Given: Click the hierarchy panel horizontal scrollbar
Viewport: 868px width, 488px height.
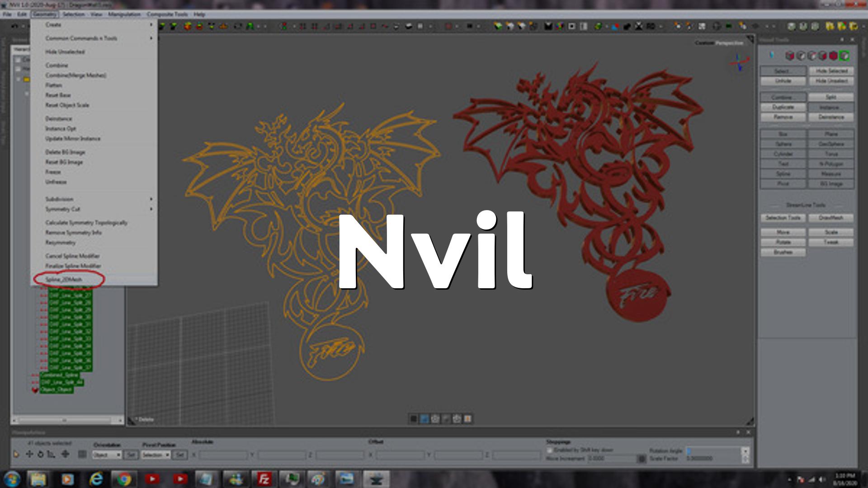Looking at the screenshot, I should click(x=67, y=420).
